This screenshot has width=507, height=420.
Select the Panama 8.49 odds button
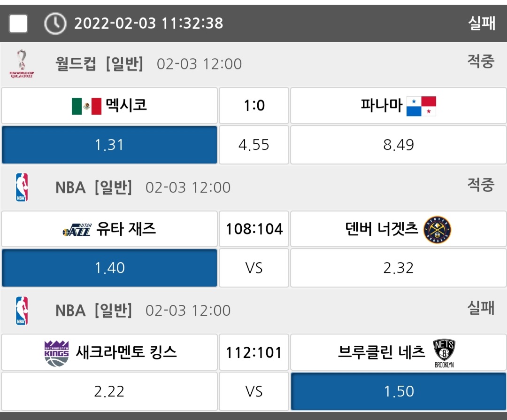click(x=398, y=145)
